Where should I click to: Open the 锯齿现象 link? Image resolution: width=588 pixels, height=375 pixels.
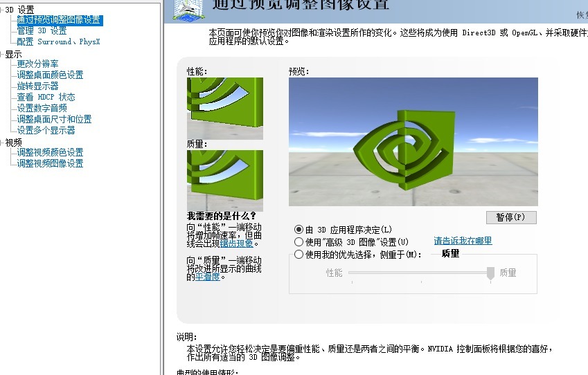click(x=237, y=244)
